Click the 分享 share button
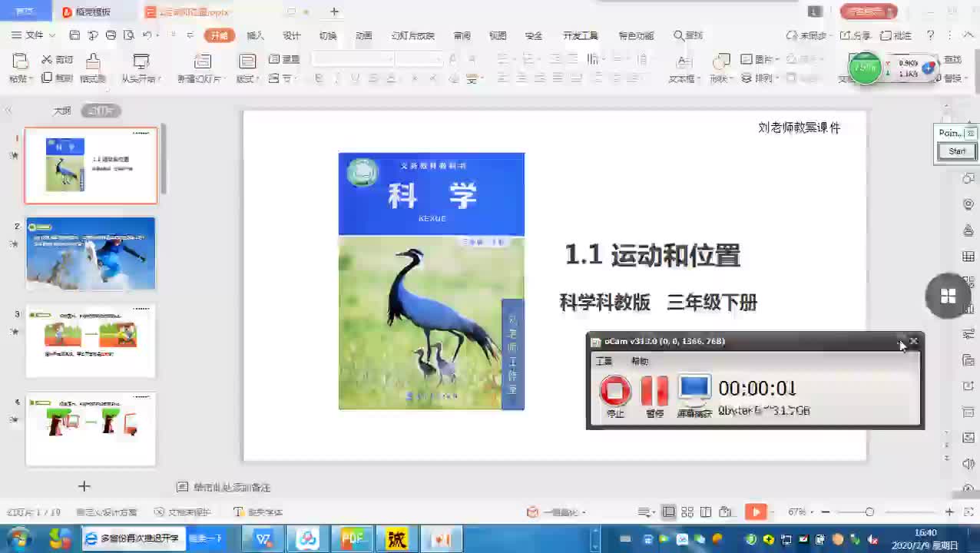Viewport: 980px width, 553px height. click(x=855, y=35)
